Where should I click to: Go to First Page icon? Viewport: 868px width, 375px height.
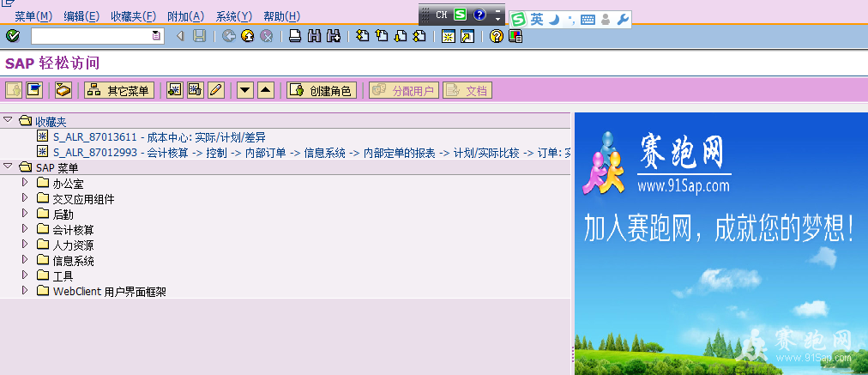point(362,37)
